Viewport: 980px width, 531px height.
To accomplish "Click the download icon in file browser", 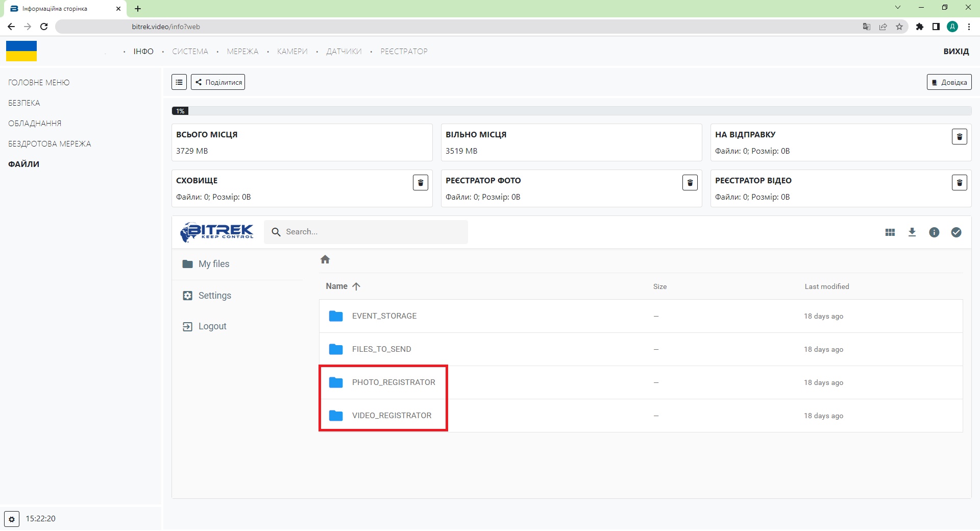I will pyautogui.click(x=912, y=232).
